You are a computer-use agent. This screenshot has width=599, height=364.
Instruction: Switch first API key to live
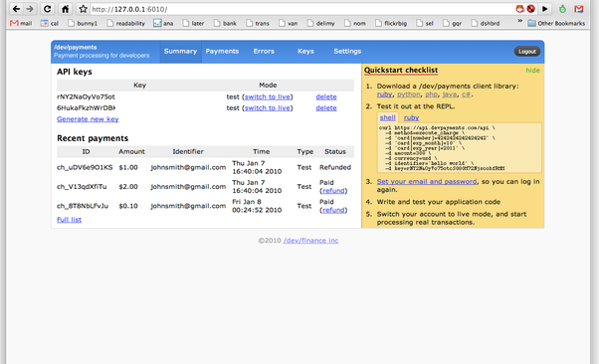point(268,97)
